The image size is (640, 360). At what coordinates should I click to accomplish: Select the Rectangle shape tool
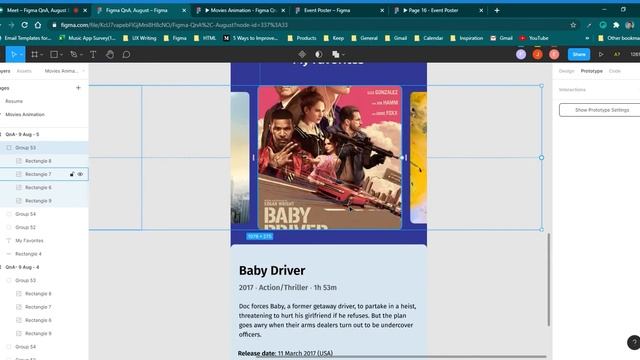pos(54,54)
